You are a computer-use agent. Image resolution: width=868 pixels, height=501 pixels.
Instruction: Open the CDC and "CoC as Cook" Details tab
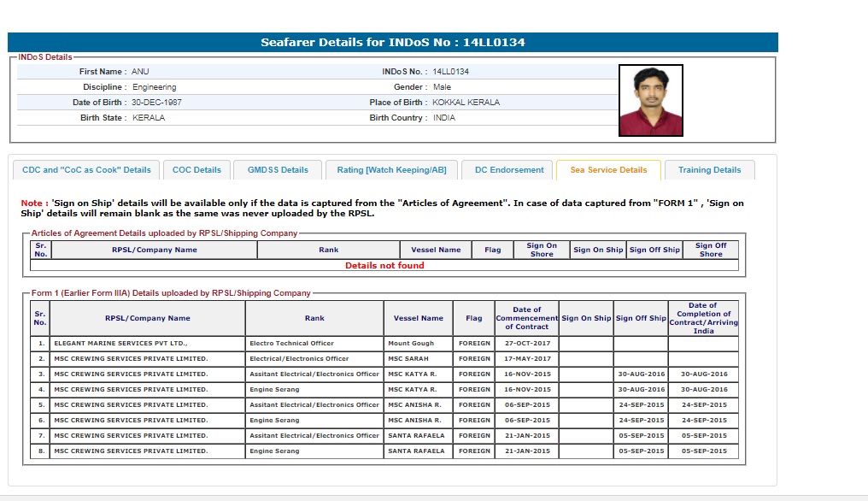coord(85,170)
